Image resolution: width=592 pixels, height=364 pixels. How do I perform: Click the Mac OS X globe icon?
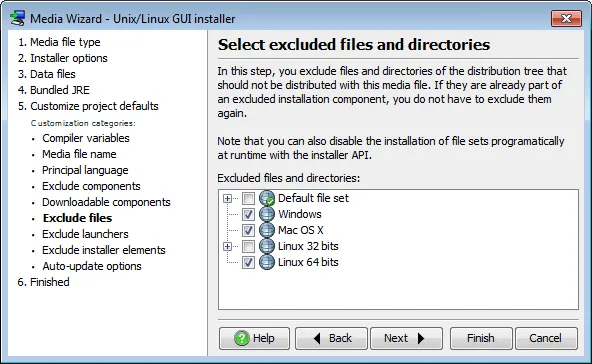click(267, 230)
